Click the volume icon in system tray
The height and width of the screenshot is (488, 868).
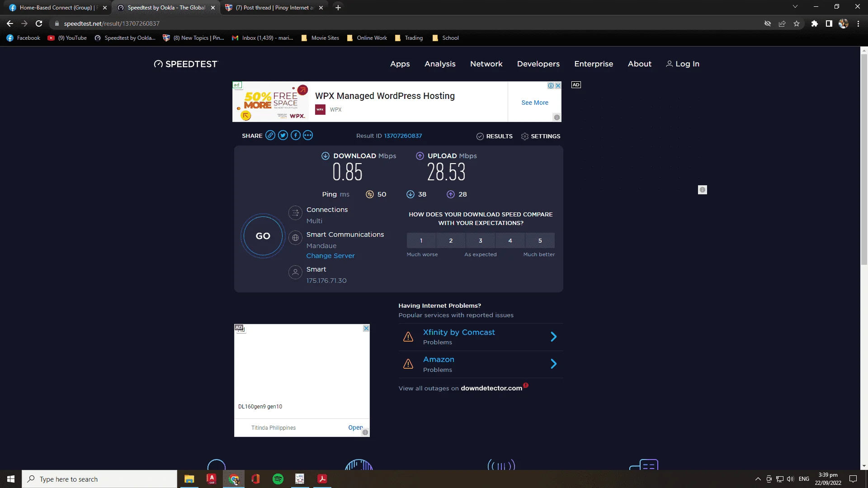pos(790,479)
